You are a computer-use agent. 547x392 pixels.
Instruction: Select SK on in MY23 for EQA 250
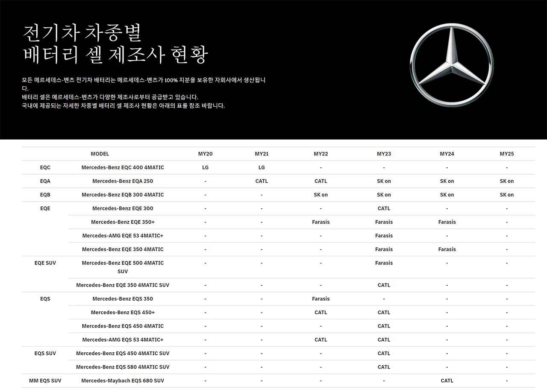click(x=384, y=181)
